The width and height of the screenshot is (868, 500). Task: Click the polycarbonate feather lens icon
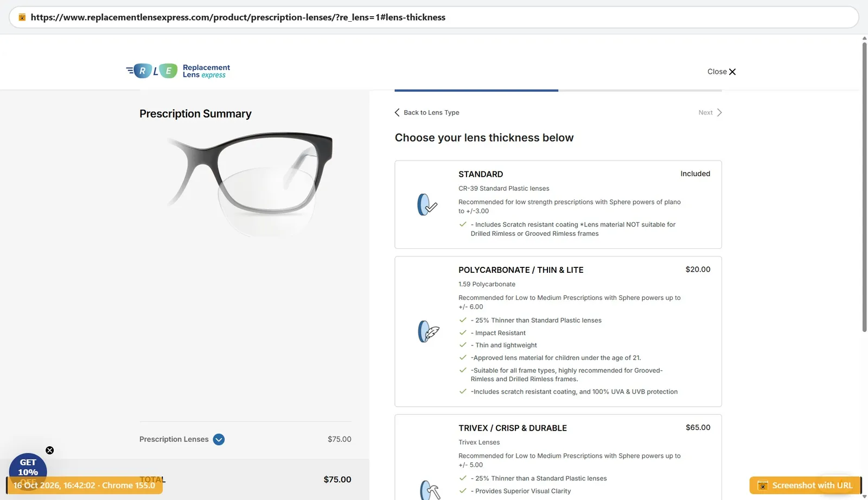[428, 331]
